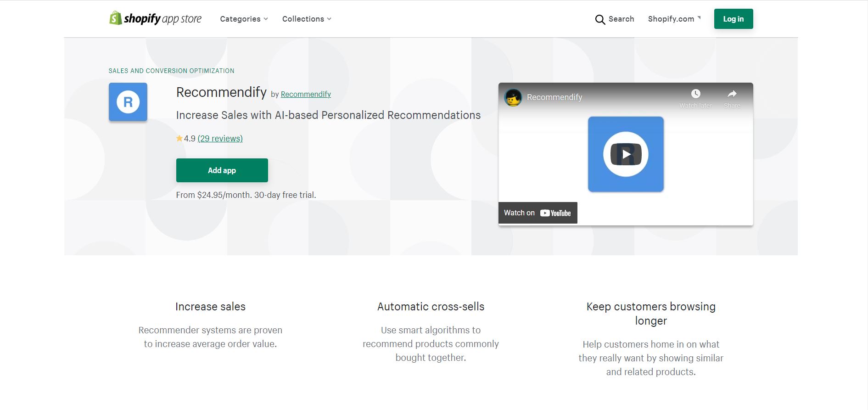Expand the Categories menu
This screenshot has width=868, height=410.
244,19
